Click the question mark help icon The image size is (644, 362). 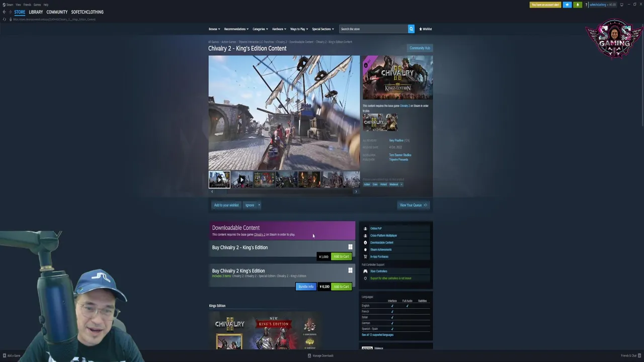[x=586, y=5]
